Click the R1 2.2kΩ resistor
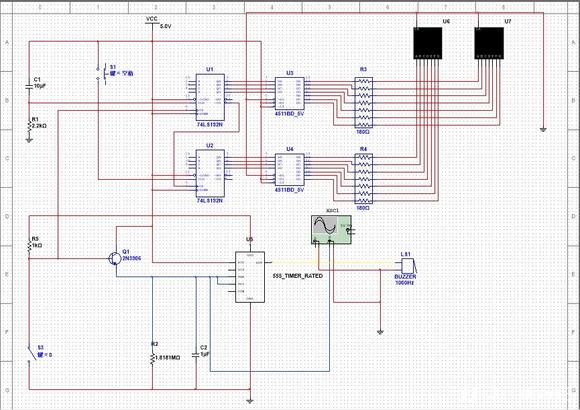This screenshot has width=580, height=410. tap(29, 125)
